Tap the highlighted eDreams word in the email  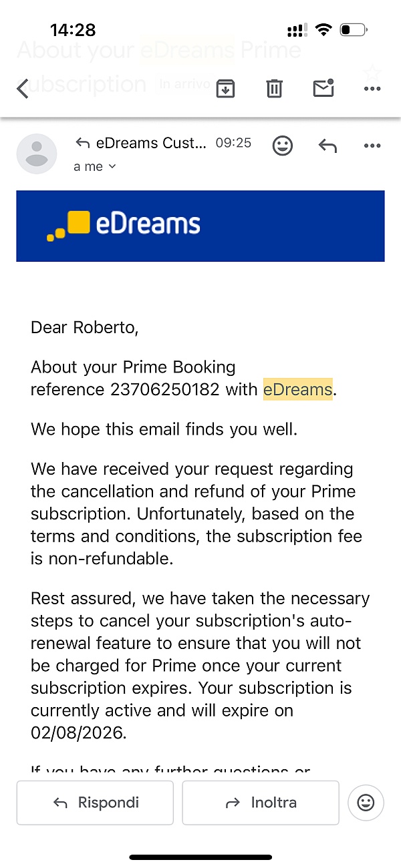tap(297, 389)
